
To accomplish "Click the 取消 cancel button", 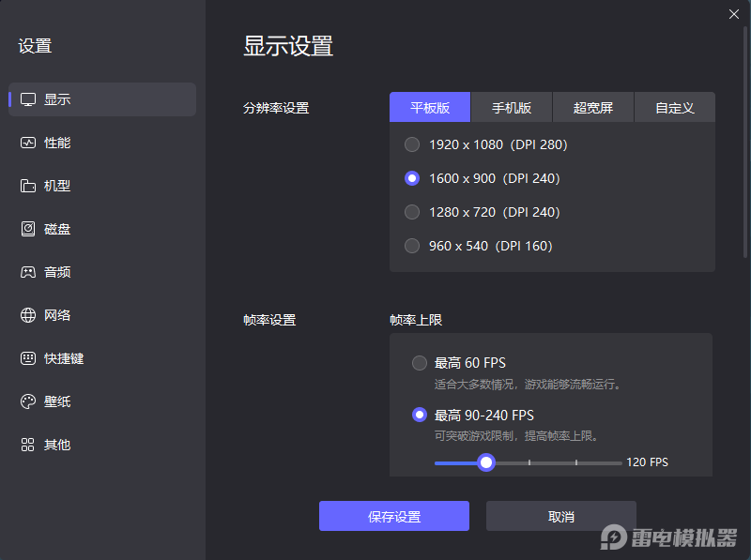I will click(x=560, y=516).
